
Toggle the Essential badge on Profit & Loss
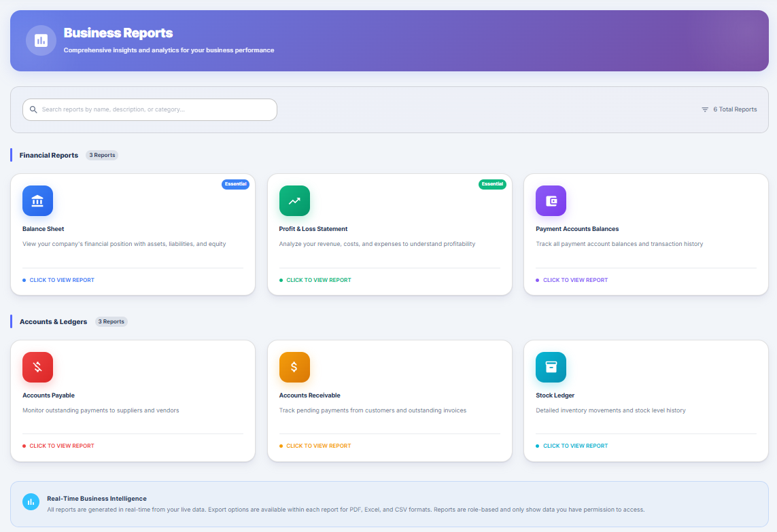pos(492,183)
